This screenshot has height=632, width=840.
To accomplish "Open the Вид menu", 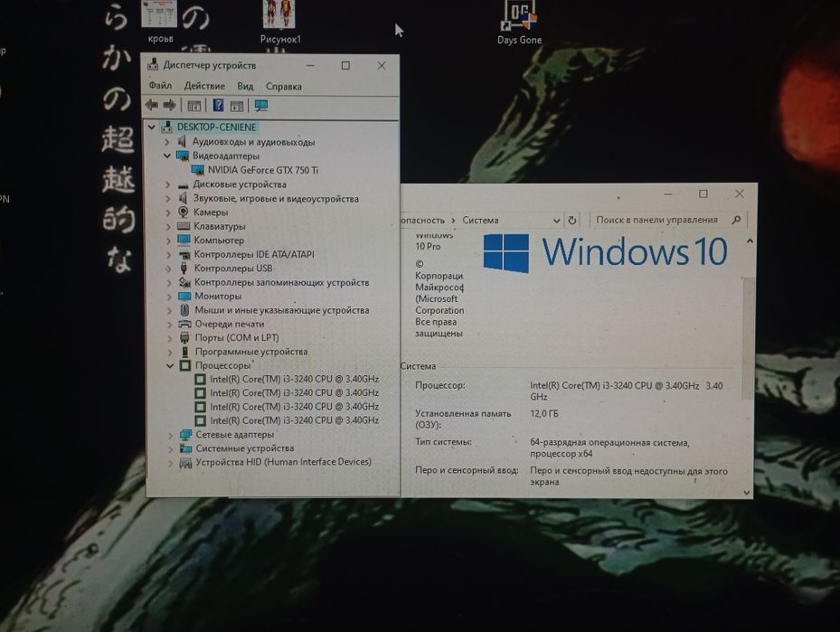I will (x=245, y=86).
